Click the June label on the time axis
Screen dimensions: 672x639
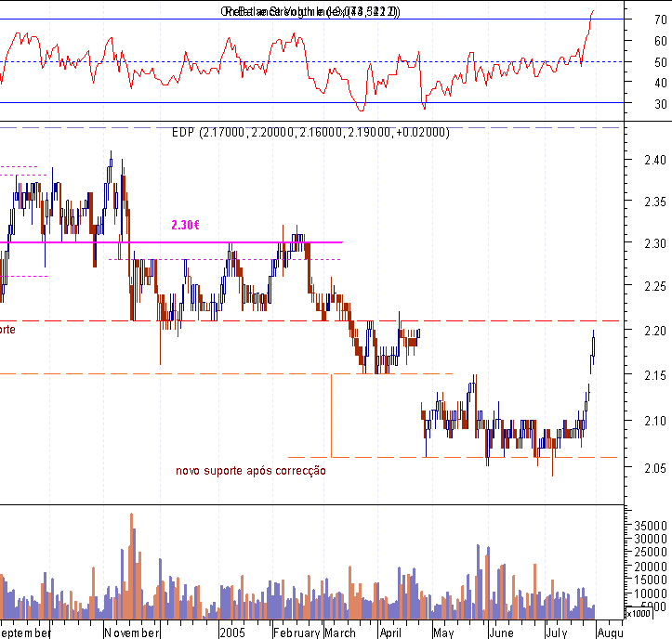click(x=501, y=632)
